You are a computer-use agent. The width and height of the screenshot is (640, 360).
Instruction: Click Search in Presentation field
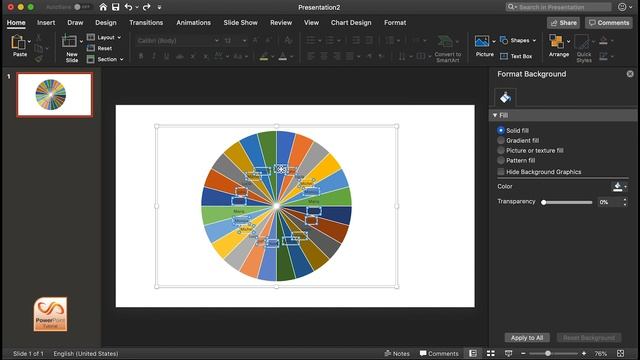pos(558,7)
